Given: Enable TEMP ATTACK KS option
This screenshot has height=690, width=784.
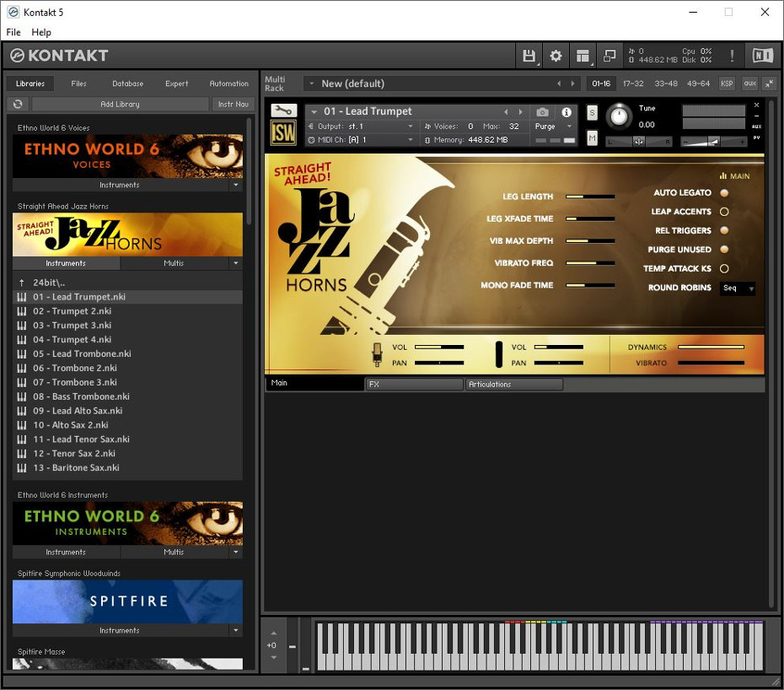Looking at the screenshot, I should (x=724, y=269).
